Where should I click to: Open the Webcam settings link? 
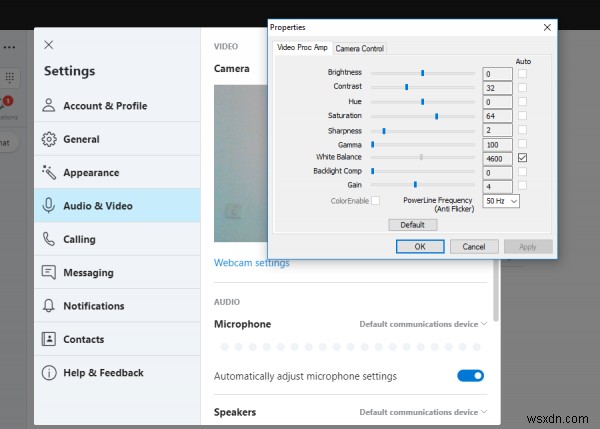(x=251, y=263)
